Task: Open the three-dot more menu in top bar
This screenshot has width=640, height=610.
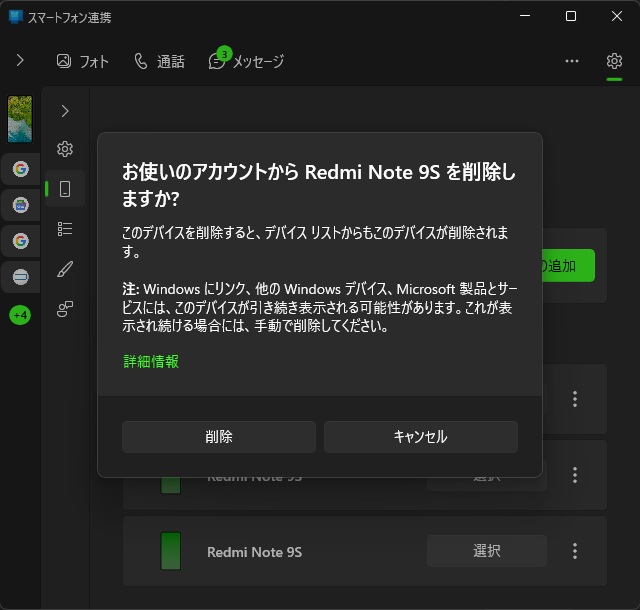Action: (x=572, y=61)
